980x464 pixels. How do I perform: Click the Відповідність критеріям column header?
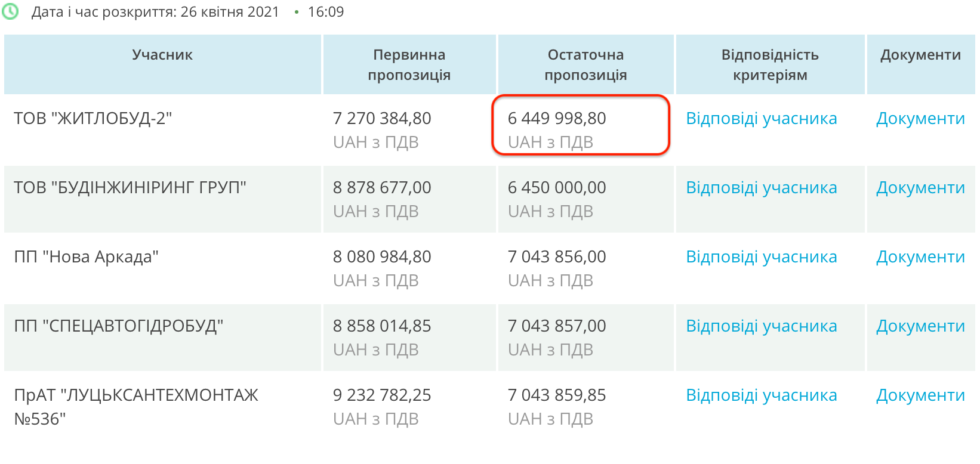click(x=770, y=64)
